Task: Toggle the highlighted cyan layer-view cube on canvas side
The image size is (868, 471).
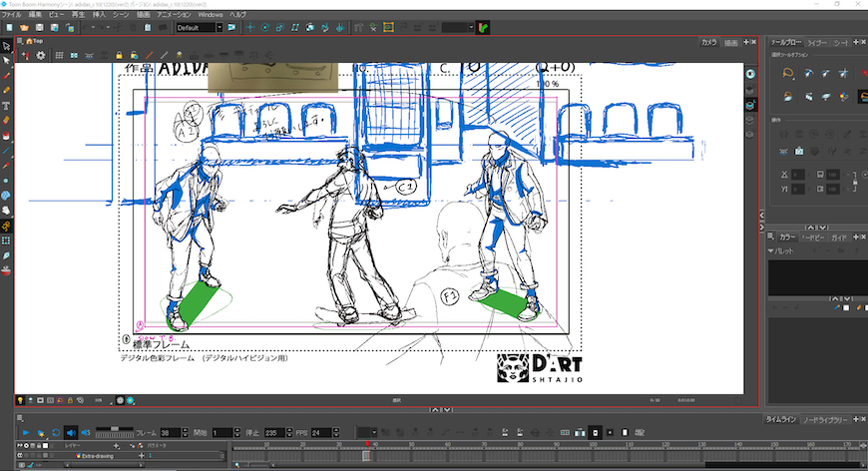Action: tap(750, 105)
